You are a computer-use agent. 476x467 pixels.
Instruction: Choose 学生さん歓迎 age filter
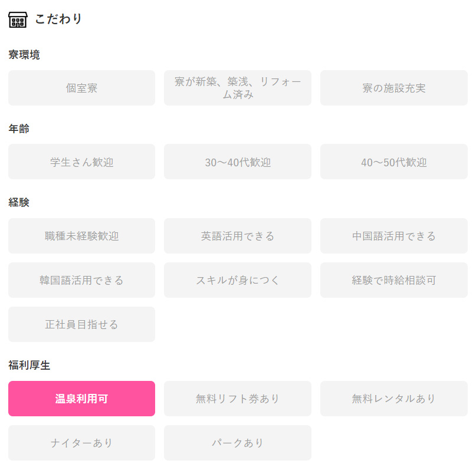point(81,162)
